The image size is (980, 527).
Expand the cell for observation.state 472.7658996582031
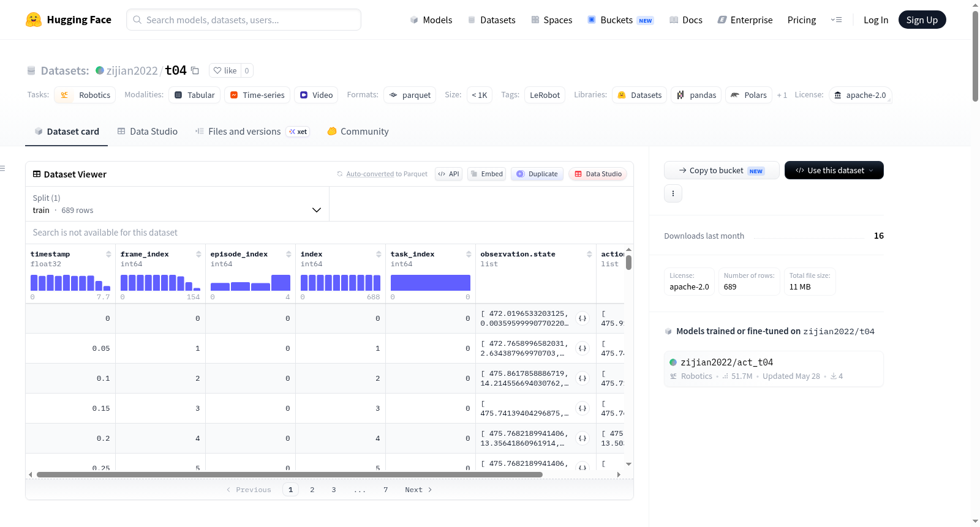[582, 348]
